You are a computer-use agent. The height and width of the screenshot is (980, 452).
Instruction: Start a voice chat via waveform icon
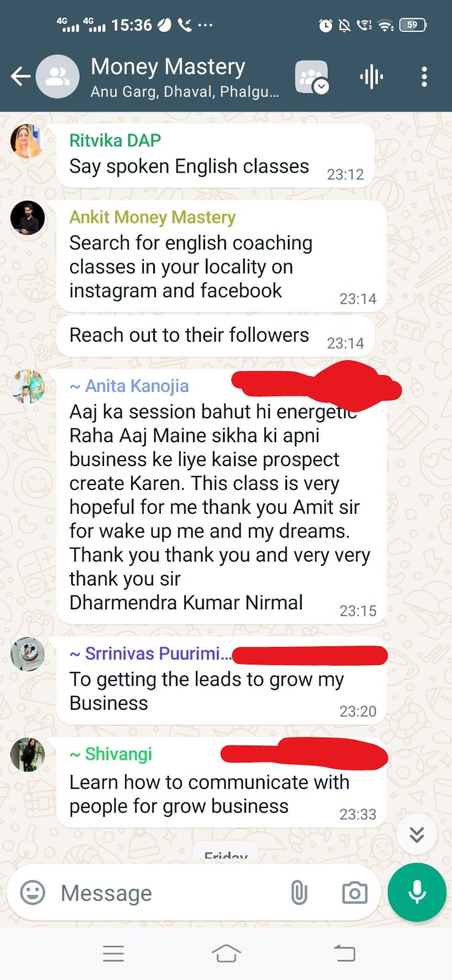coord(371,77)
